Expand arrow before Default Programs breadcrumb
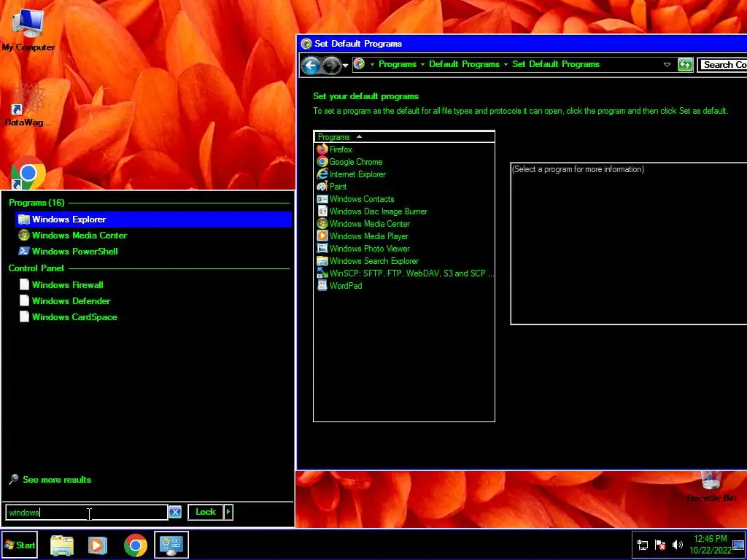 (422, 64)
